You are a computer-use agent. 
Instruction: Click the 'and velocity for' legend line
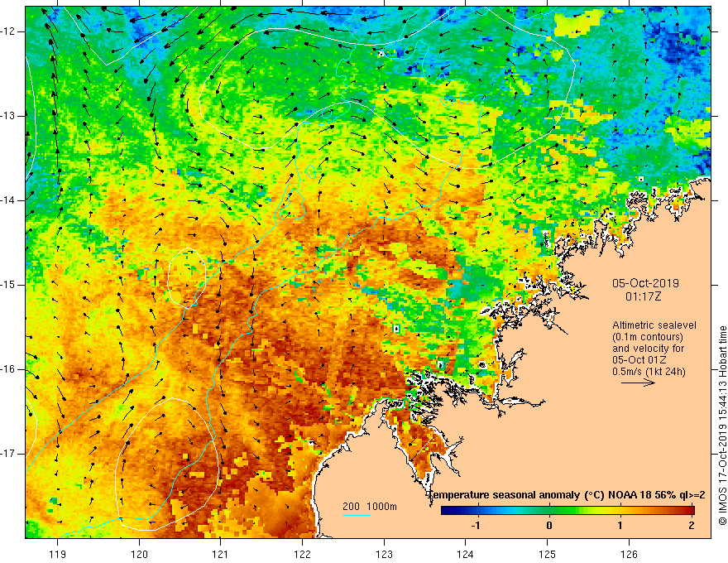648,349
